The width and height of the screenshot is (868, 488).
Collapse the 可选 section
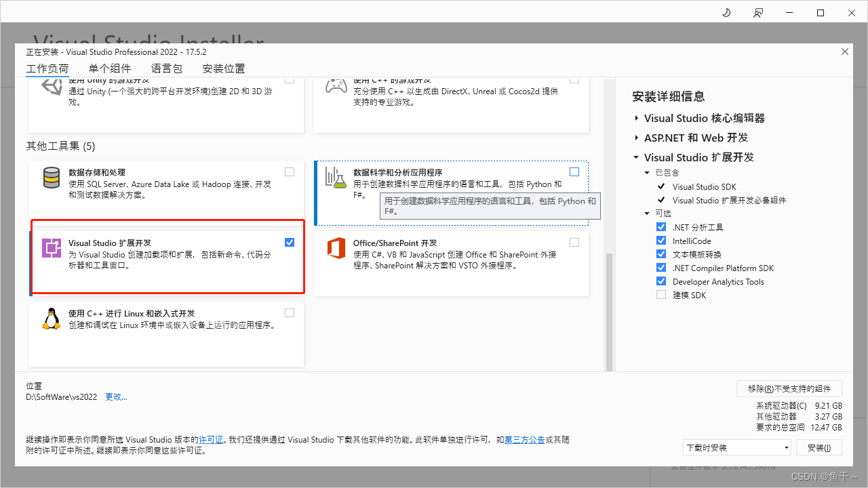click(x=648, y=213)
